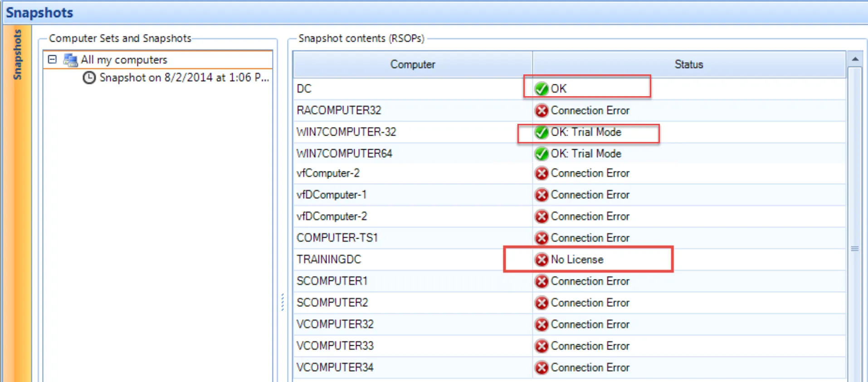The image size is (868, 382).
Task: Select the All my computers set
Action: (124, 60)
